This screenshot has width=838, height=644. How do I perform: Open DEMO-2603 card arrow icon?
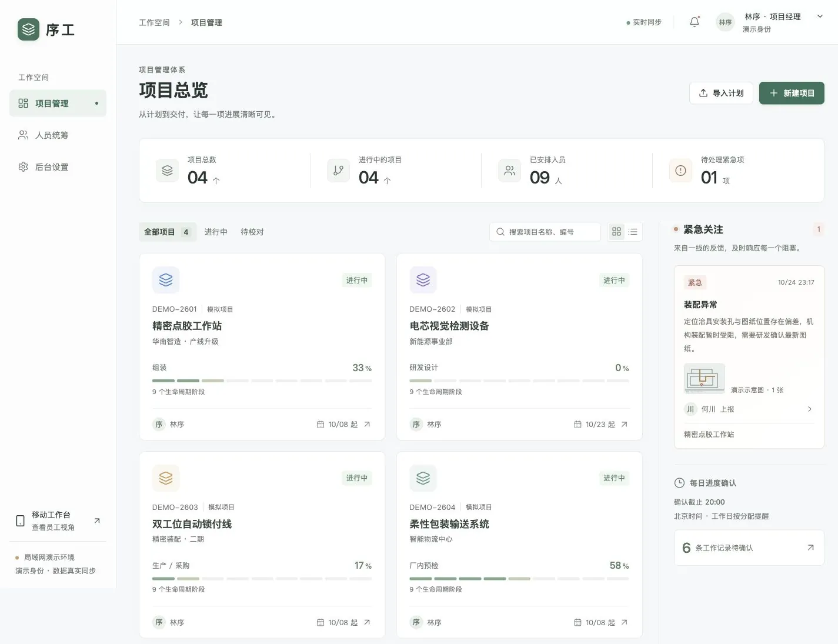[367, 622]
